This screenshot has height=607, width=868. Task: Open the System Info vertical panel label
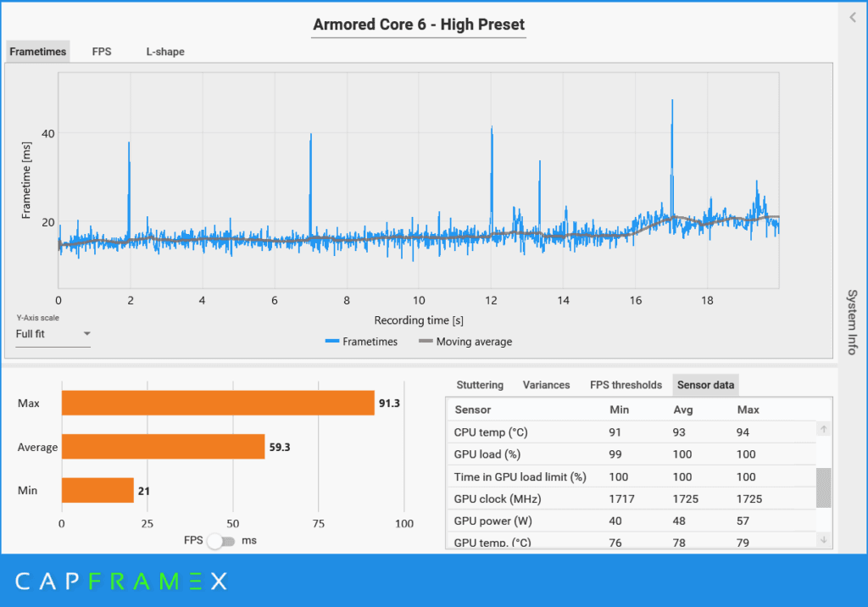(x=852, y=322)
